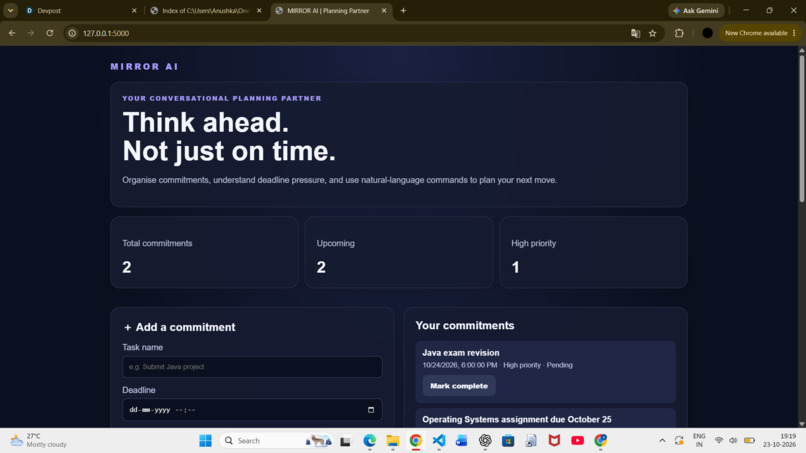Click the Ask Gemini button
The image size is (806, 453).
click(x=696, y=10)
